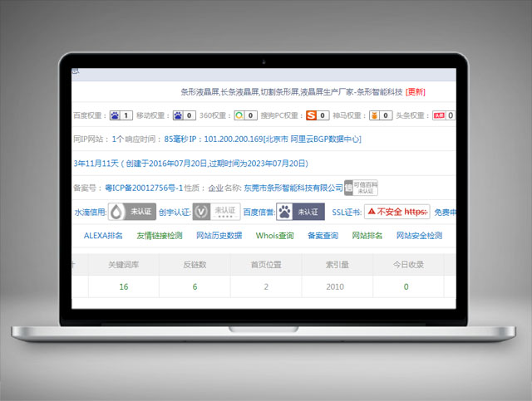532x401 pixels.
Task: Click the 移动权重 label
Action: tap(153, 115)
